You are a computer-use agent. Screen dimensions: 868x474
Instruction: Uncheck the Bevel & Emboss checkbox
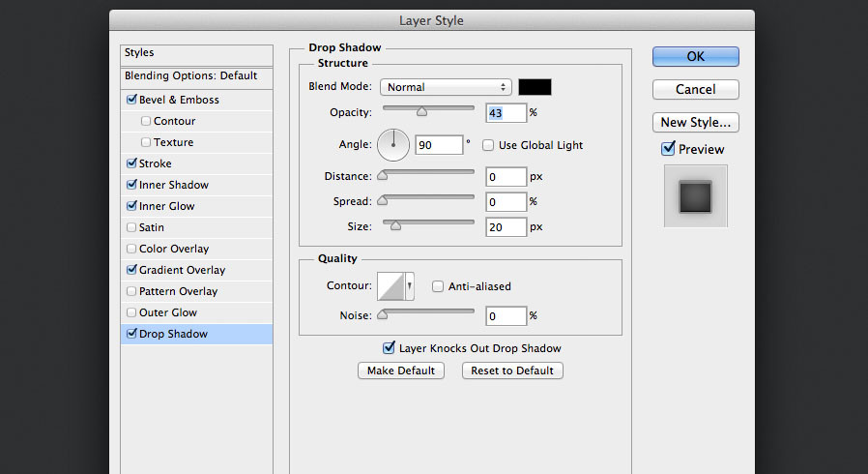click(x=131, y=100)
